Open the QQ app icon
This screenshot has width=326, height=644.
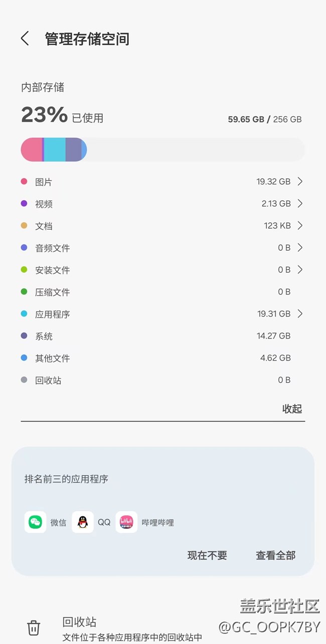tap(82, 522)
